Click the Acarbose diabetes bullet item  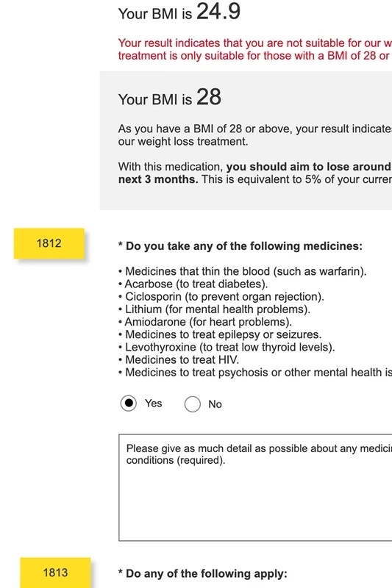(x=193, y=284)
